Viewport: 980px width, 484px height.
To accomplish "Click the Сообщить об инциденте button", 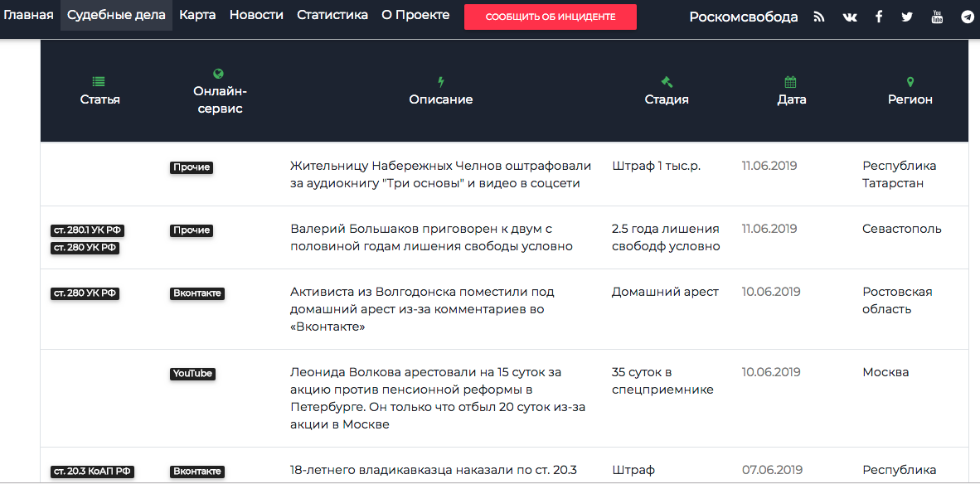I will pos(550,17).
